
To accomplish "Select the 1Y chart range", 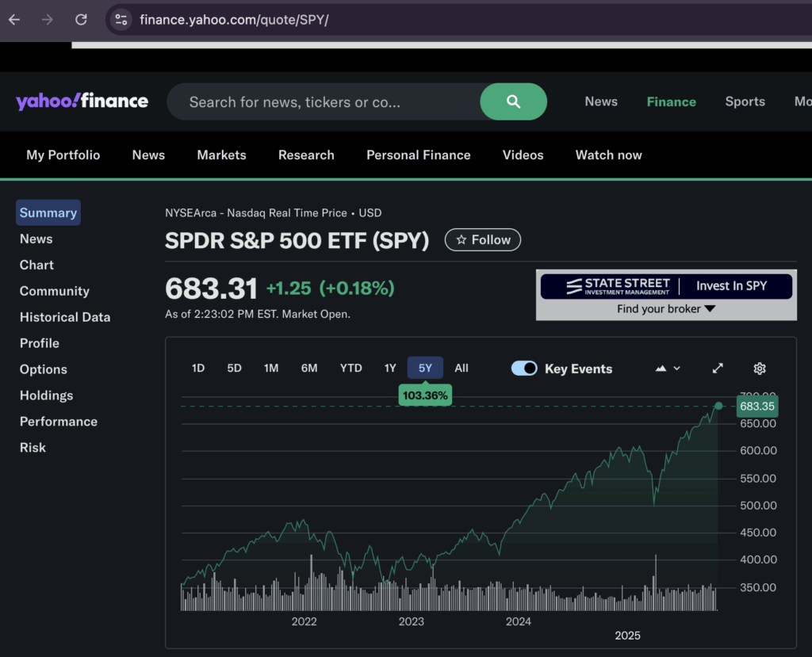I will (x=390, y=368).
